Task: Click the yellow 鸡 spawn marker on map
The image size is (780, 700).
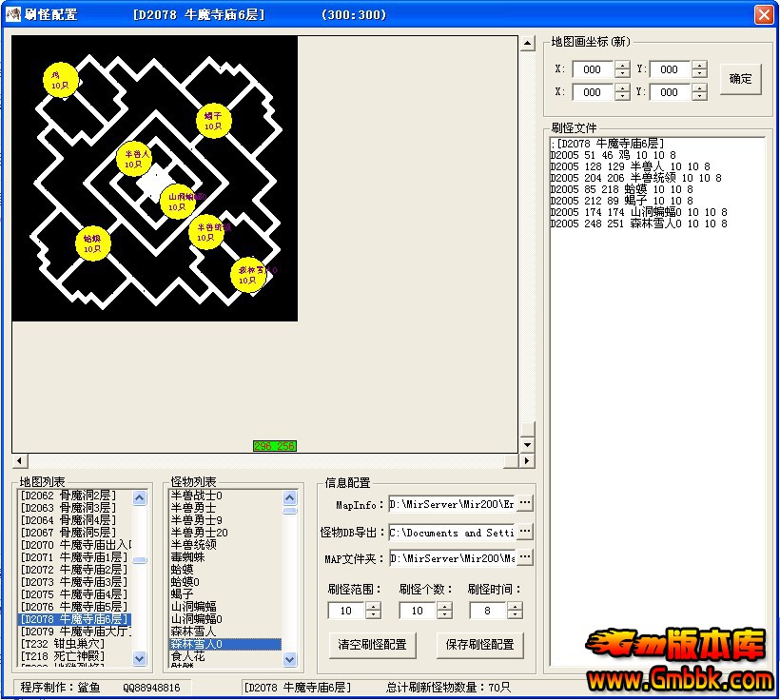Action: click(x=61, y=80)
